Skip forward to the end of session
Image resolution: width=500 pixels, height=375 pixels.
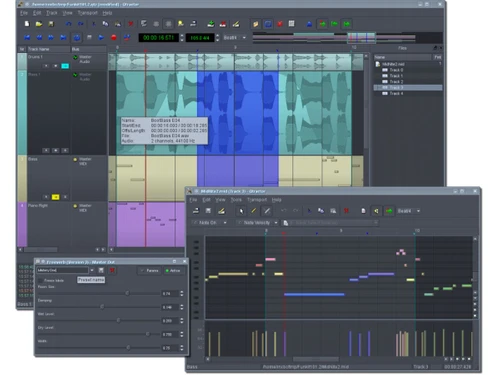[63, 38]
